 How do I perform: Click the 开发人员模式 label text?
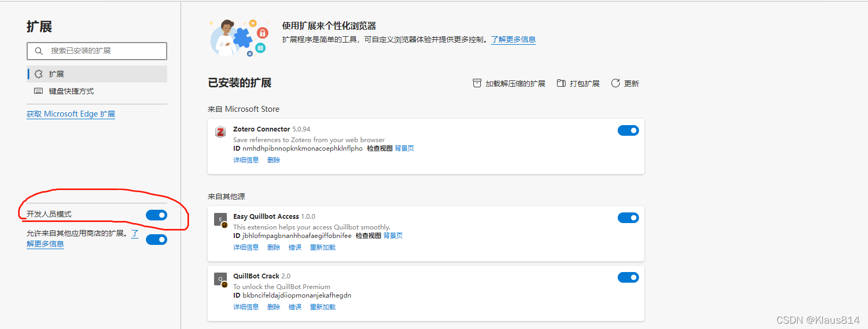[49, 214]
